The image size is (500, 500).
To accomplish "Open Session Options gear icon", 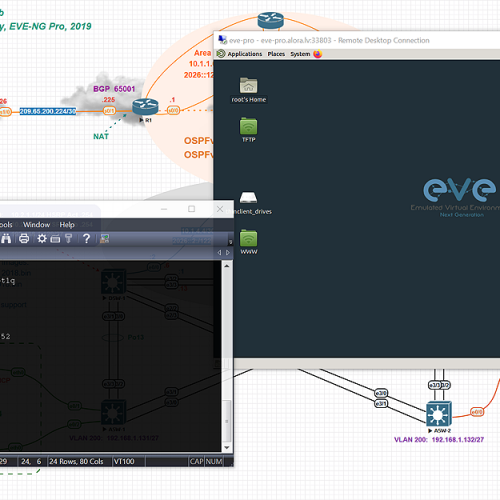I will pos(42,238).
